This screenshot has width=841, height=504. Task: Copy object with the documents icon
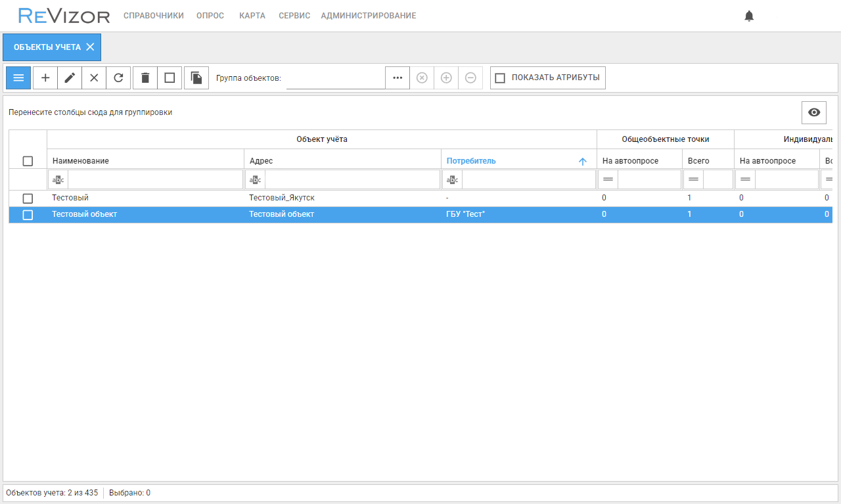[196, 78]
